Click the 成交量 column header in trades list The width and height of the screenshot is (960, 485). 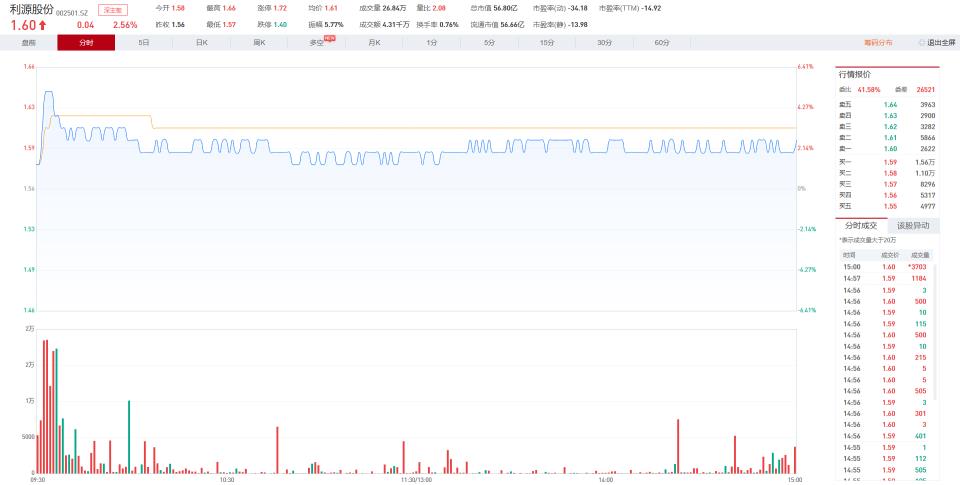click(920, 255)
